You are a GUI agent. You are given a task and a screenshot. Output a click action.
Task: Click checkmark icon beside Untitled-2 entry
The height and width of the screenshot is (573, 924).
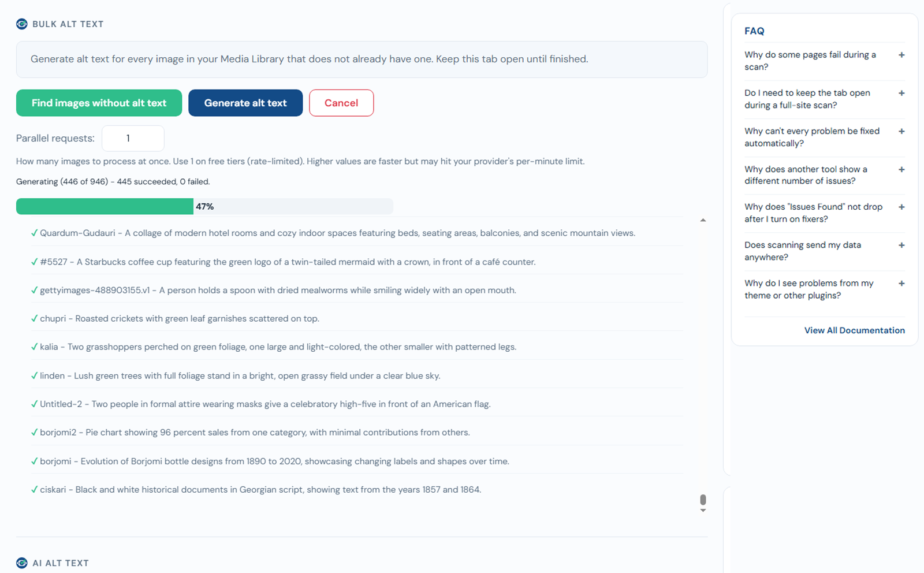tap(34, 404)
